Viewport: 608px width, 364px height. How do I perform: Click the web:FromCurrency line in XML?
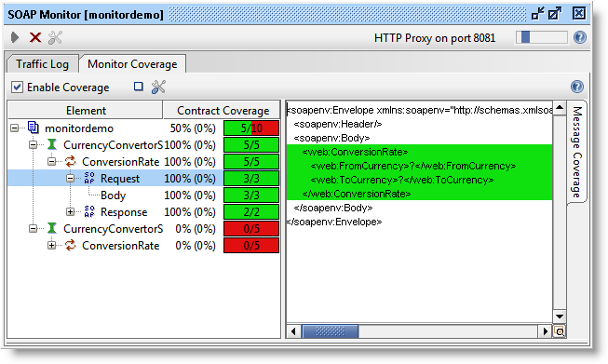413,166
